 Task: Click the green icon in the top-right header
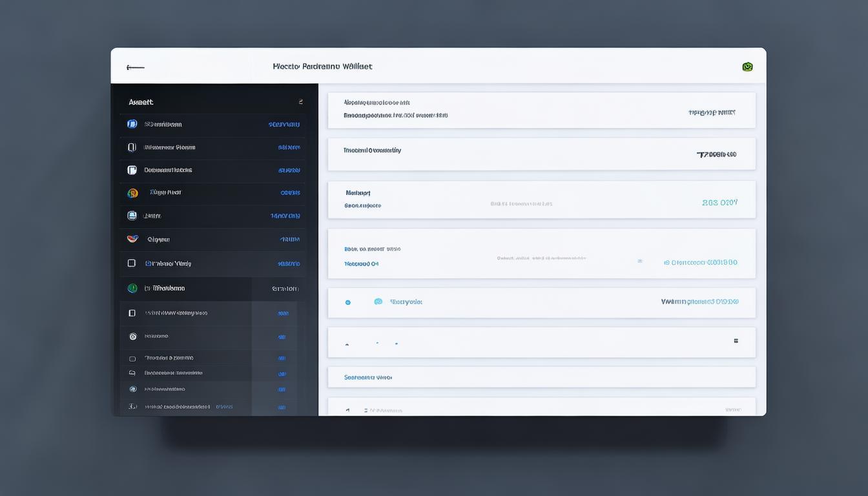[747, 67]
